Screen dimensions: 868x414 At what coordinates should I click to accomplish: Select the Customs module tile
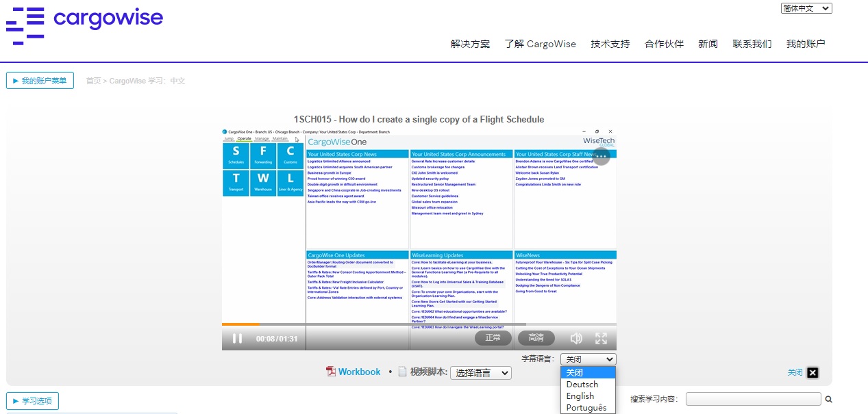point(290,155)
